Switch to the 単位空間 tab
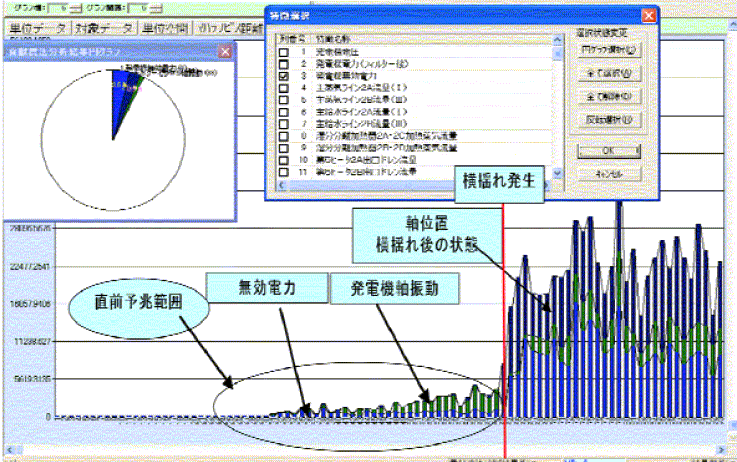This screenshot has height=462, width=737. coord(165,28)
